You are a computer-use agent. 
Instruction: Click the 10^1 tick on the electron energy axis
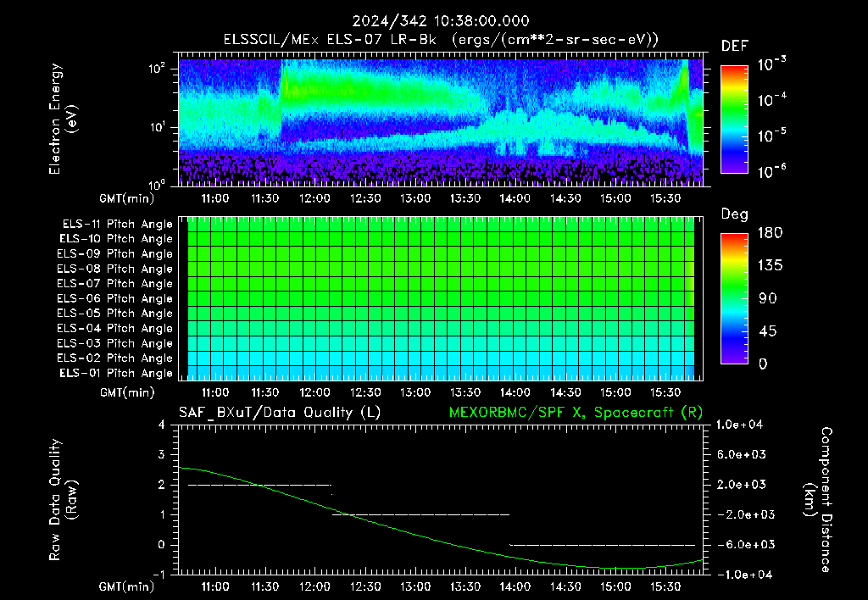coord(157,127)
